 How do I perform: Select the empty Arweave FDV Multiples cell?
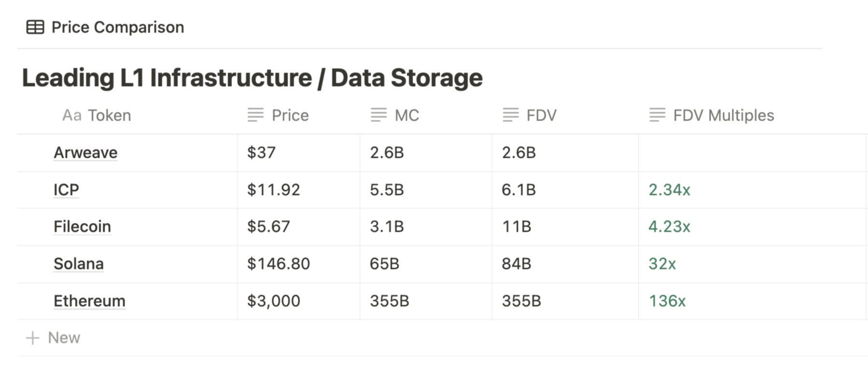point(752,153)
